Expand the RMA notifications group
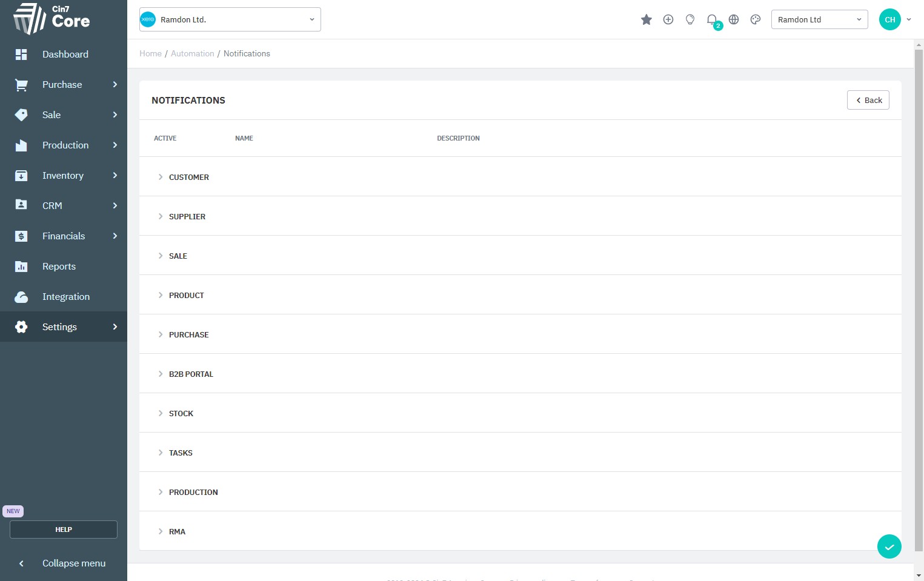Image resolution: width=924 pixels, height=581 pixels. click(x=177, y=531)
